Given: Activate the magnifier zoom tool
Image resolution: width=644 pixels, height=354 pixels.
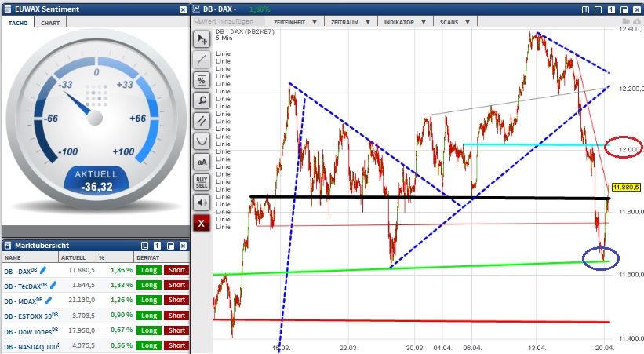Looking at the screenshot, I should pos(202,100).
